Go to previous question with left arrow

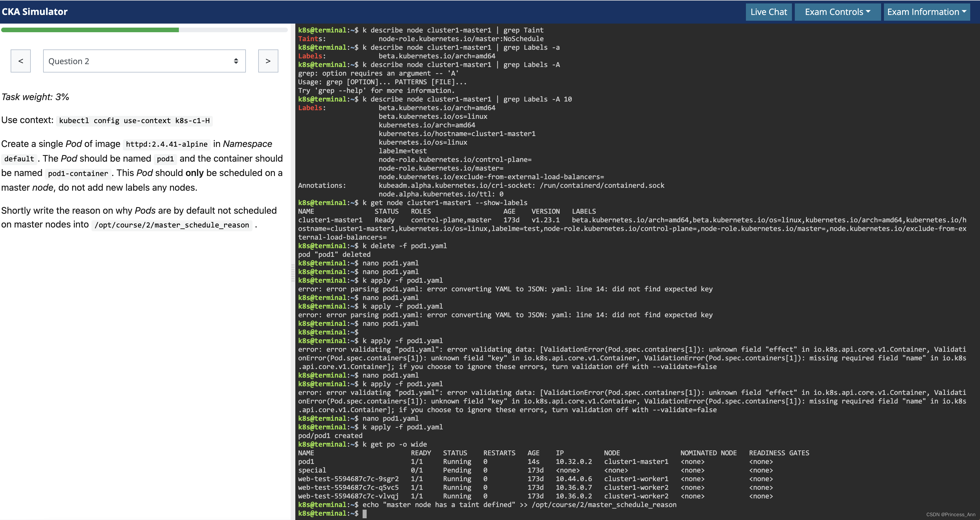pyautogui.click(x=20, y=61)
